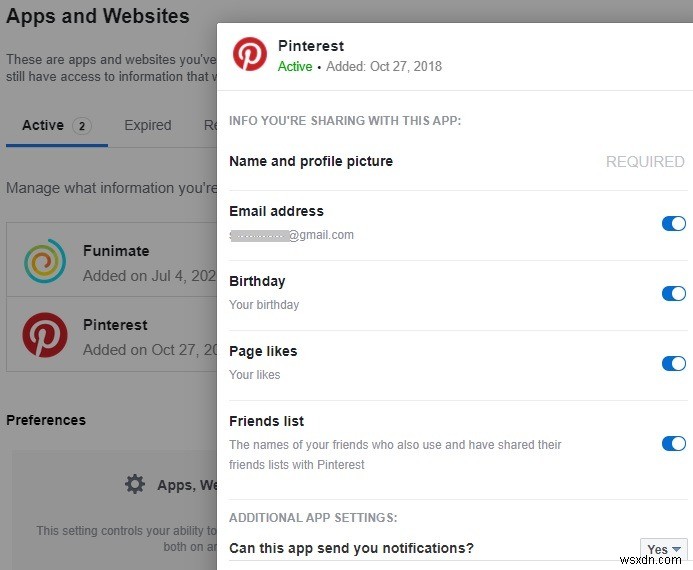This screenshot has height=570, width=693.
Task: Toggle off Birthday sharing
Action: click(674, 293)
